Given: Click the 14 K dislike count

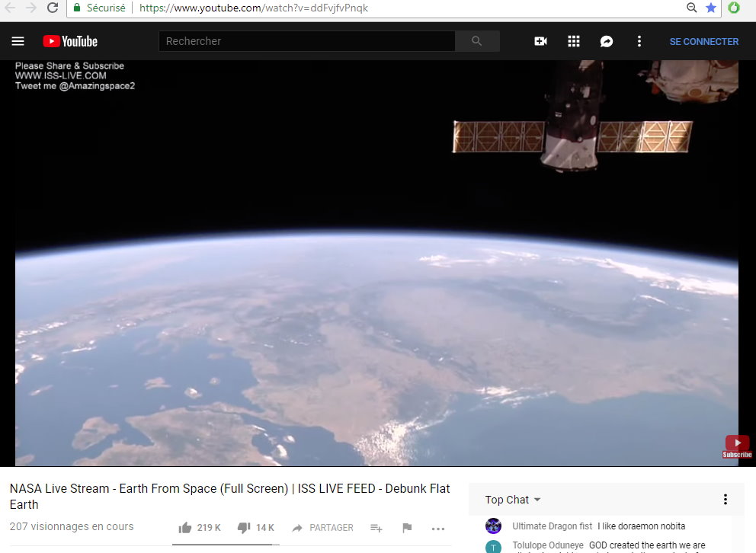Looking at the screenshot, I should click(x=265, y=528).
